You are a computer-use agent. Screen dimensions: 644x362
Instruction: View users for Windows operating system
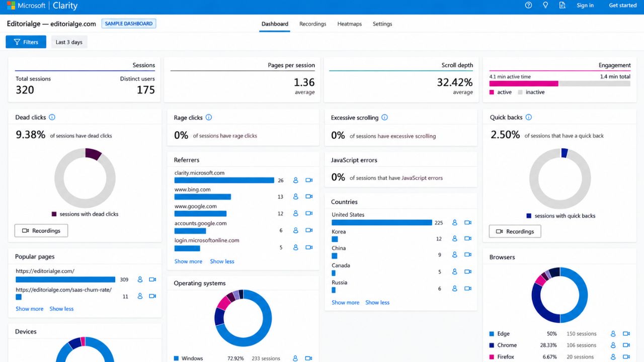(x=296, y=358)
